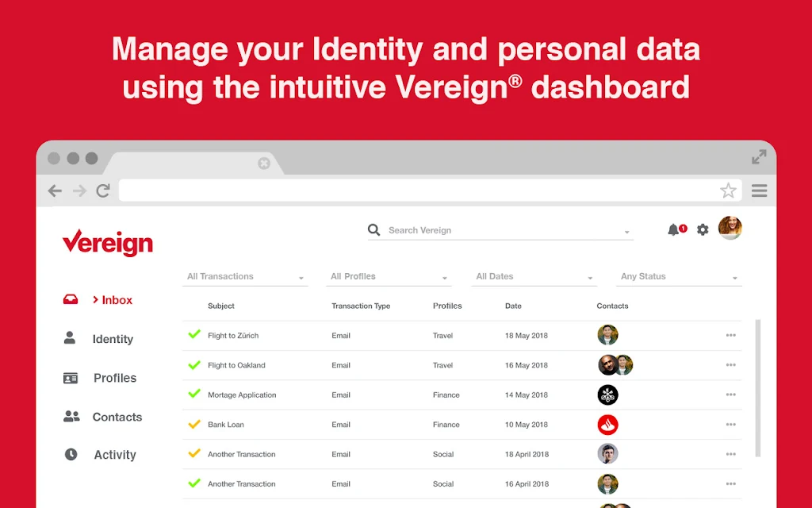The width and height of the screenshot is (812, 508).
Task: Click contact avatar in Flight to Zürich row
Action: pos(607,336)
